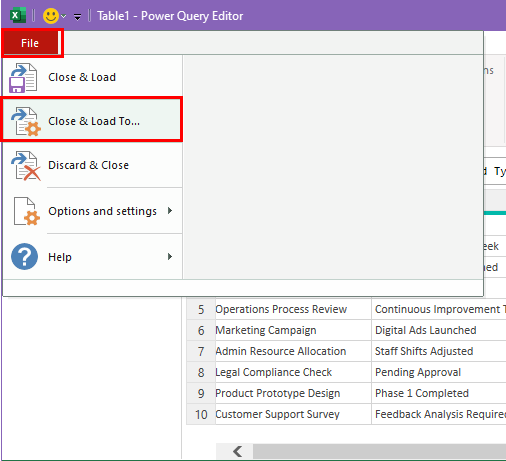
Task: Click the smiley feedback icon
Action: [51, 16]
